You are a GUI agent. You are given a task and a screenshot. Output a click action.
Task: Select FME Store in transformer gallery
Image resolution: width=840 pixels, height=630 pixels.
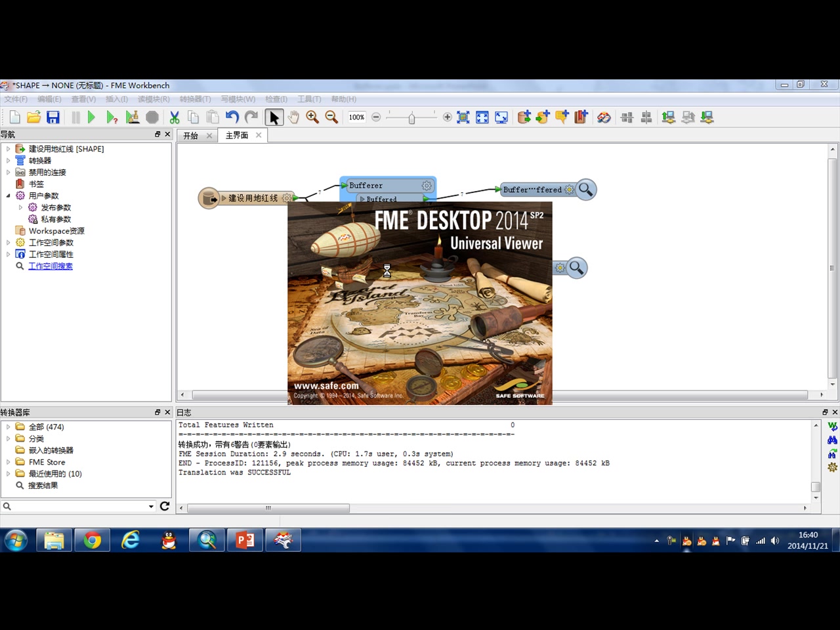(47, 462)
